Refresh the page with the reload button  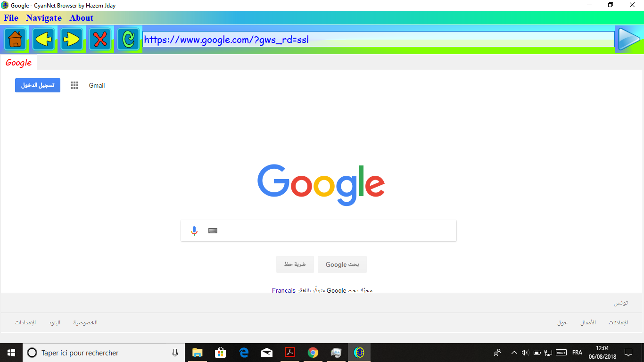[128, 39]
